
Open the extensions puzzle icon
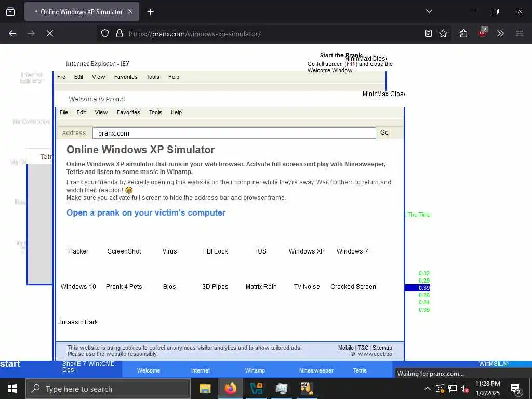click(x=463, y=33)
